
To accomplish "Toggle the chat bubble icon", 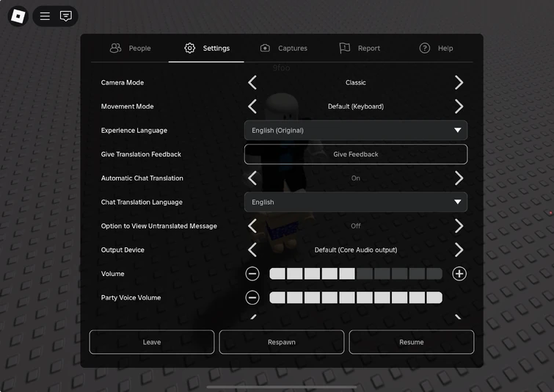I will [66, 16].
